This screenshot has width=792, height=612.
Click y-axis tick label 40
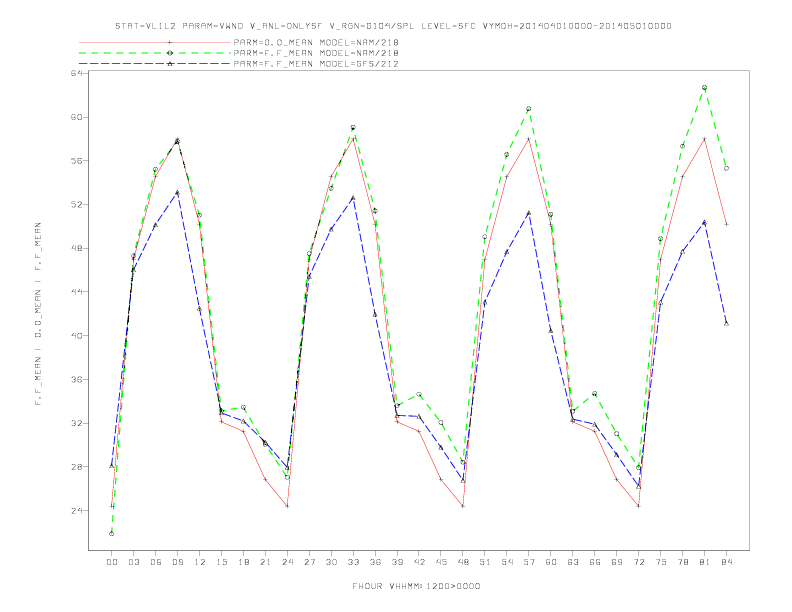click(77, 336)
